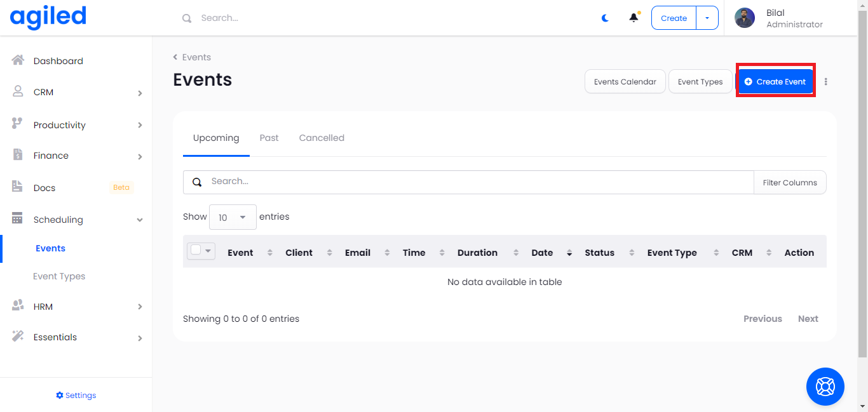Click the blue help lifebuoy icon
868x412 pixels.
pos(825,386)
